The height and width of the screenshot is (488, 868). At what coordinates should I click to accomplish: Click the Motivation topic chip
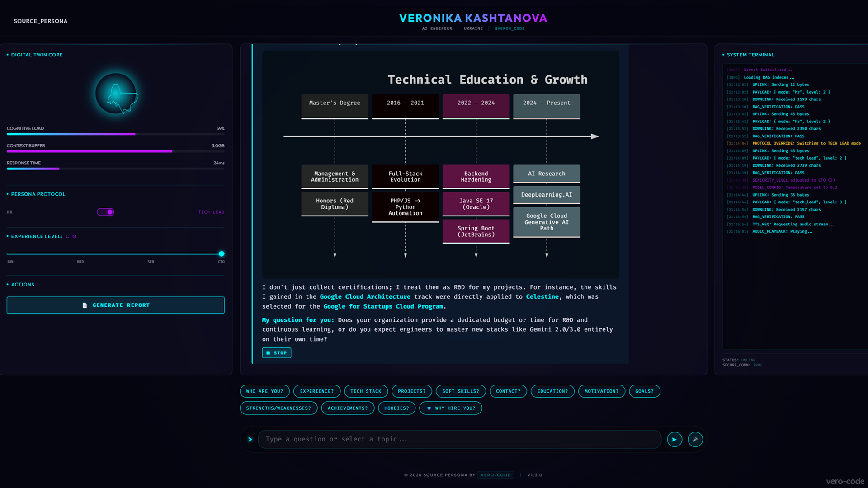[601, 391]
